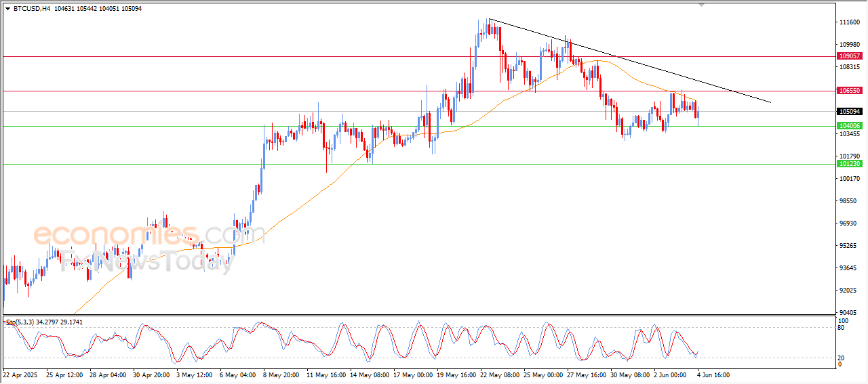Click the 11 May 16:00 time label

(x=326, y=374)
